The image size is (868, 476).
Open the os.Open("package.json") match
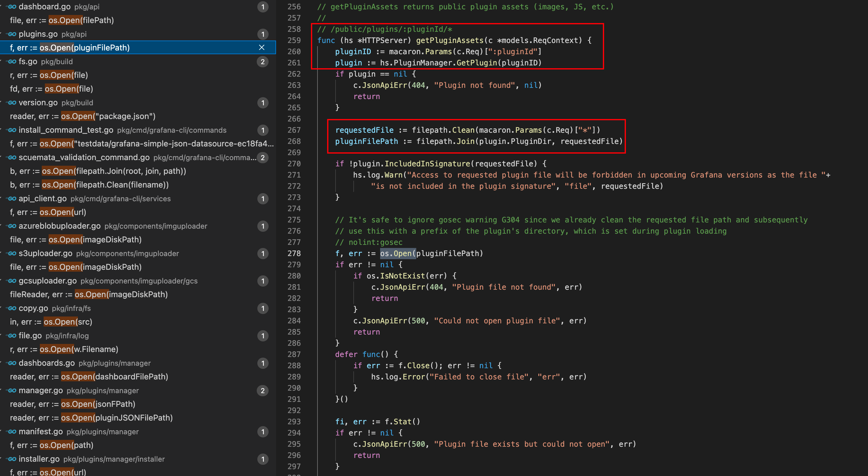[83, 116]
